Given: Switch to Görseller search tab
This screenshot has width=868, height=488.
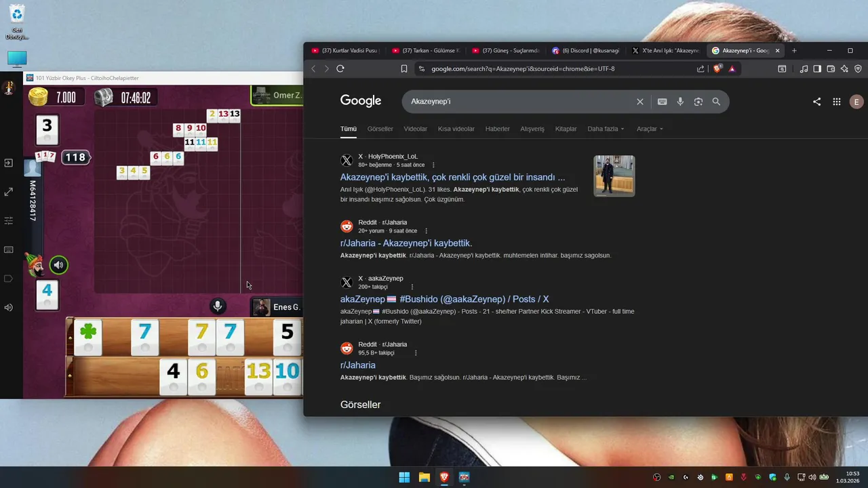Looking at the screenshot, I should tap(380, 129).
